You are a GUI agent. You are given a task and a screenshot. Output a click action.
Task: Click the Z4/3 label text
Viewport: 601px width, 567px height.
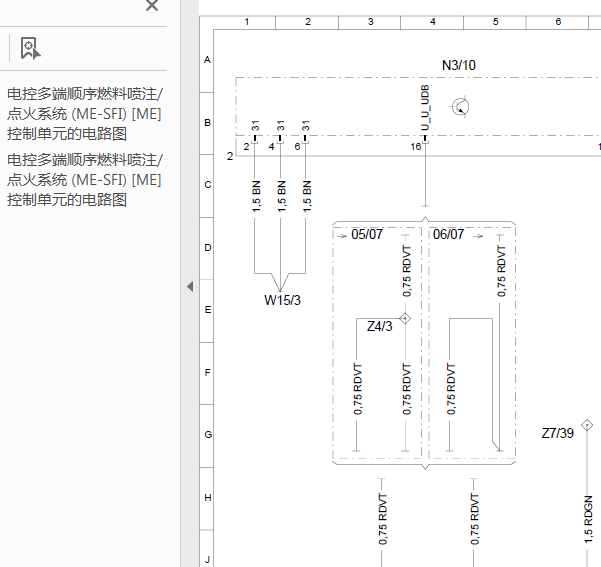pyautogui.click(x=379, y=326)
